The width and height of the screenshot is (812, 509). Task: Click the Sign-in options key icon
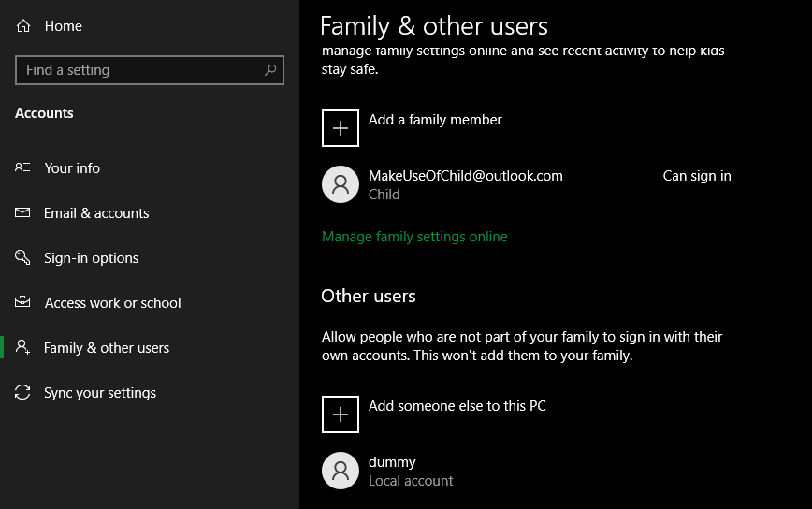22,256
